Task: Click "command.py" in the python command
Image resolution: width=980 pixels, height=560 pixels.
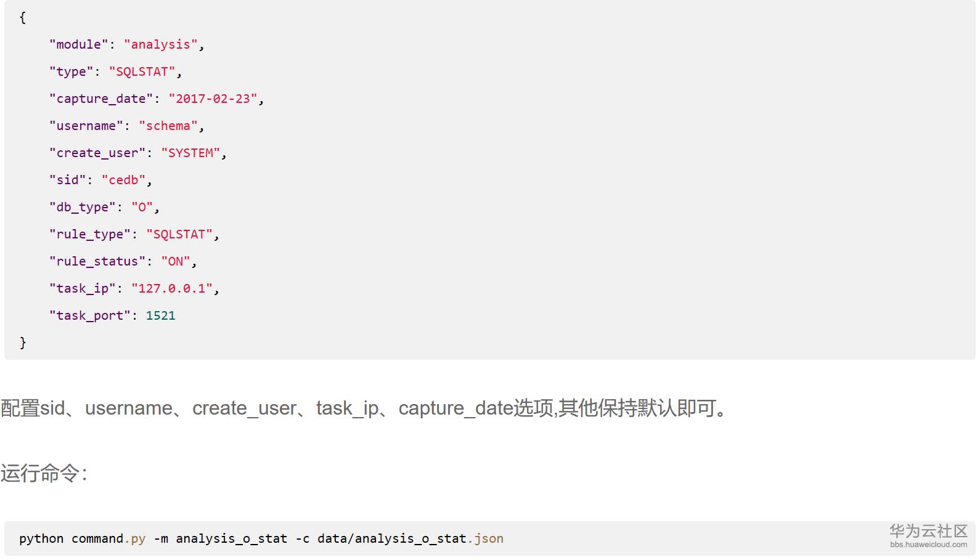Action: pyautogui.click(x=108, y=539)
